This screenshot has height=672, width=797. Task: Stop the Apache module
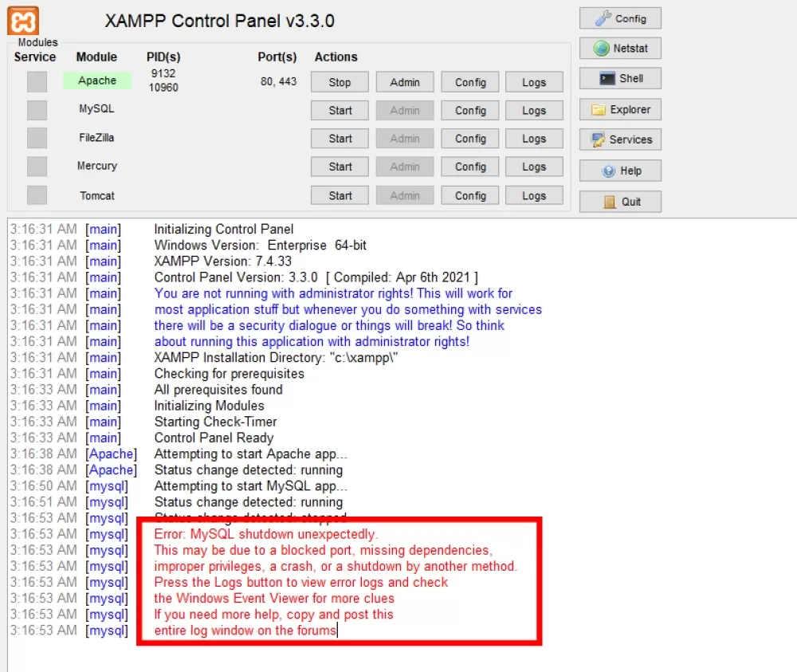pyautogui.click(x=340, y=82)
